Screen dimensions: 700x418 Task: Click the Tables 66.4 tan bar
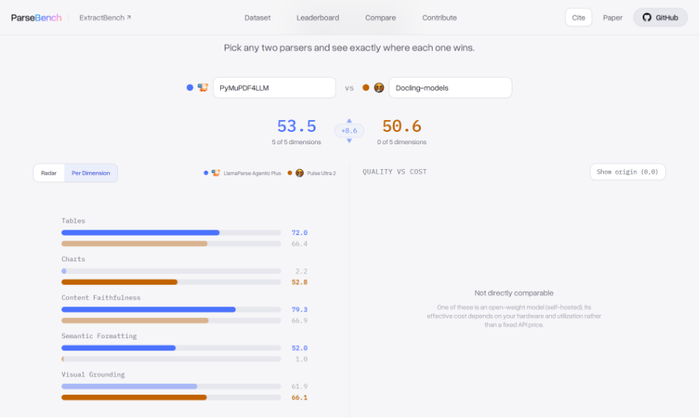134,244
